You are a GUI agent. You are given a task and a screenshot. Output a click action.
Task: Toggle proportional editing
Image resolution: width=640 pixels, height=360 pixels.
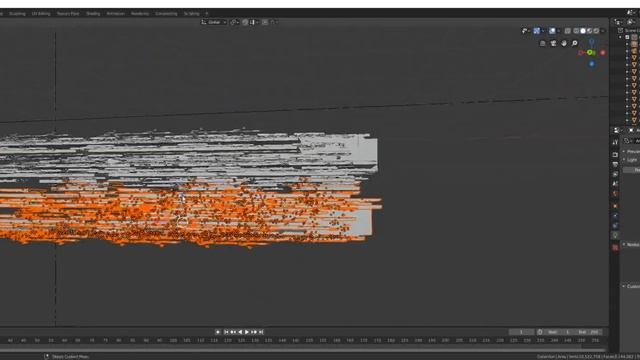click(x=265, y=22)
